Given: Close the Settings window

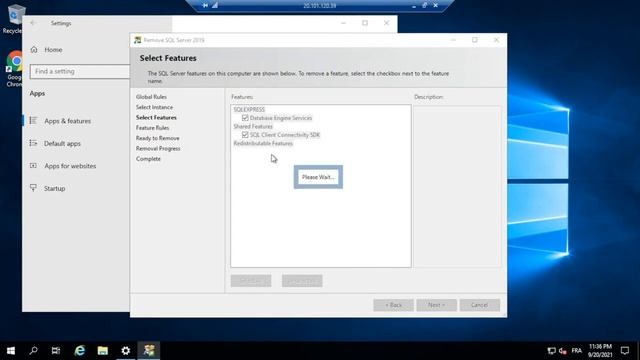Looking at the screenshot, I should point(387,23).
